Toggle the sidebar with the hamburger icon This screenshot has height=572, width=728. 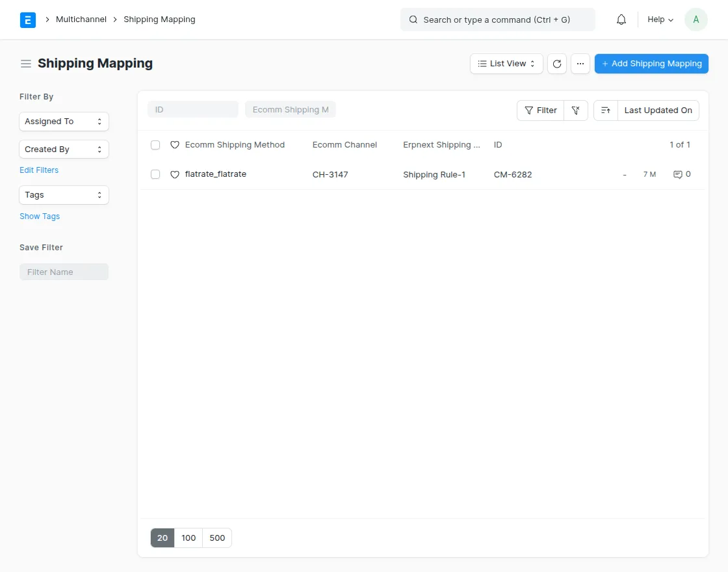25,63
